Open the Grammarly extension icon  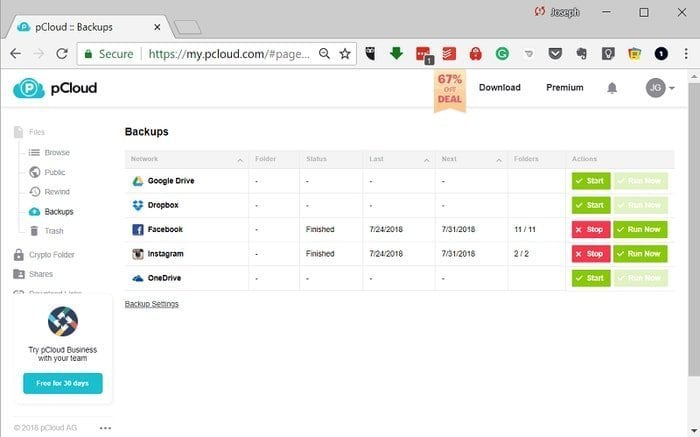(x=502, y=54)
